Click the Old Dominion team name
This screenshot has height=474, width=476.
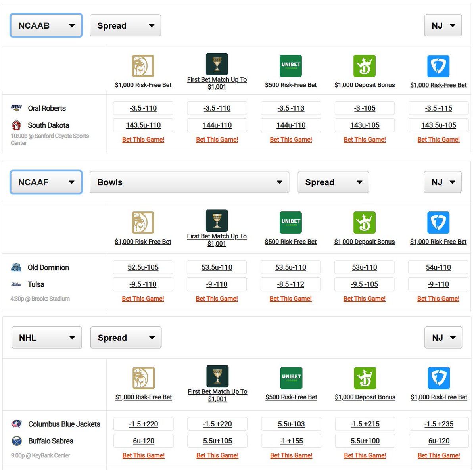tap(48, 267)
